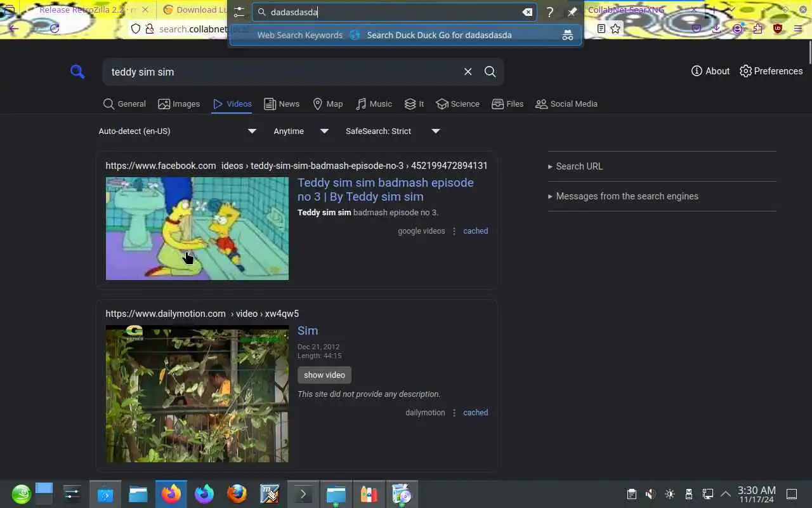Launch the Konsole terminal from taskbar
The image size is (812, 508).
303,494
